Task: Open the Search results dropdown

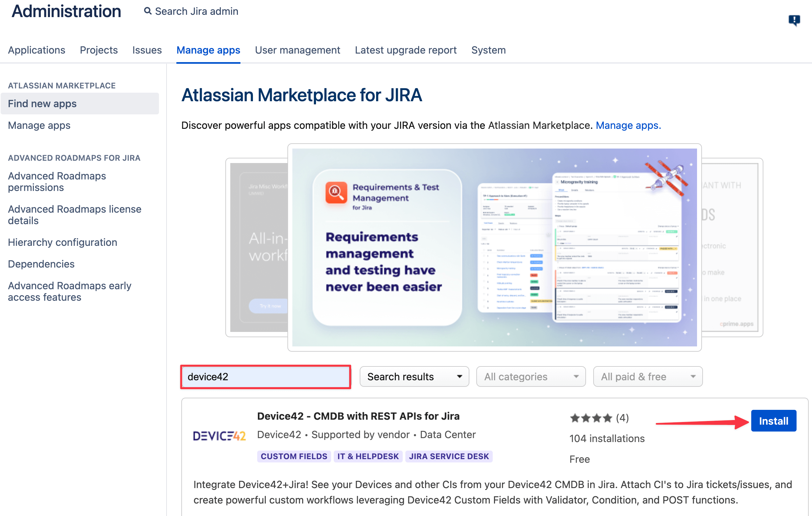Action: pos(414,377)
